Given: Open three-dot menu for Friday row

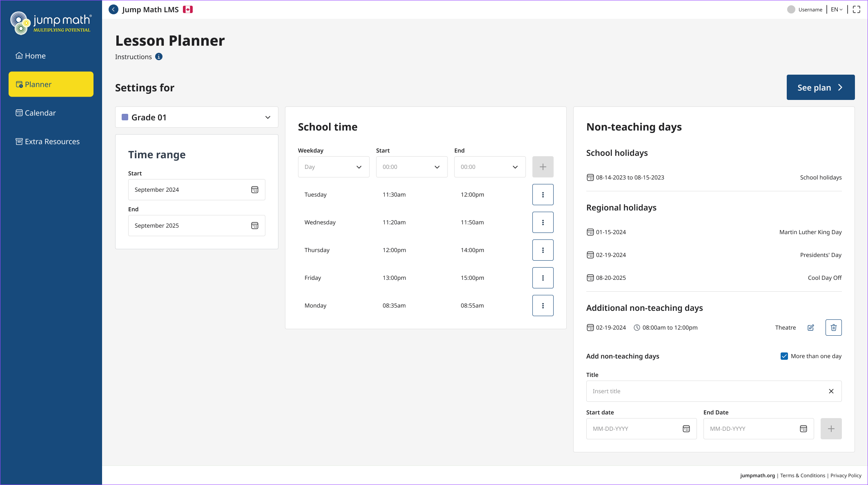Looking at the screenshot, I should (543, 278).
